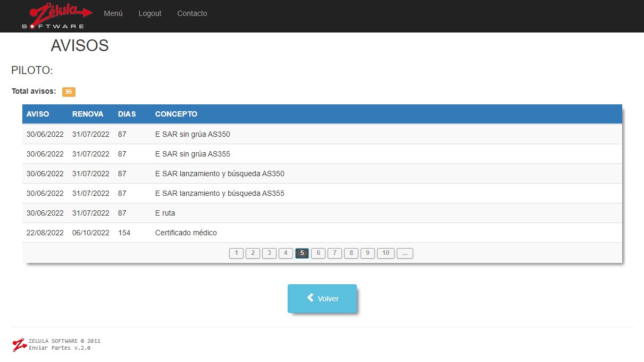Click aviso date 22/08/2022
This screenshot has width=644, height=362.
pos(45,233)
